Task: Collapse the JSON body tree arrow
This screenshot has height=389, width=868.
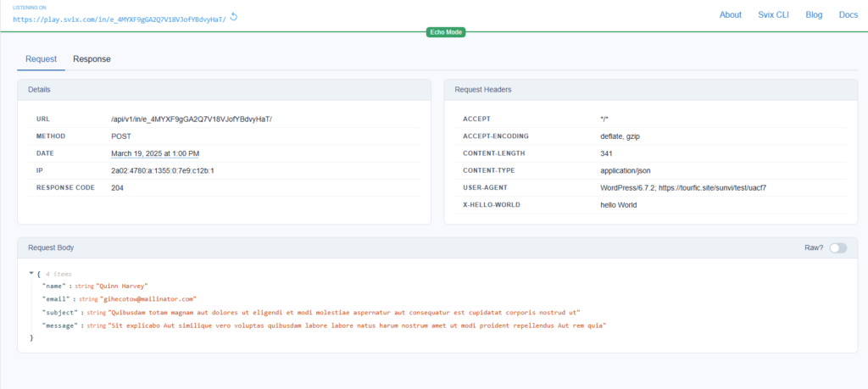Action: tap(31, 274)
